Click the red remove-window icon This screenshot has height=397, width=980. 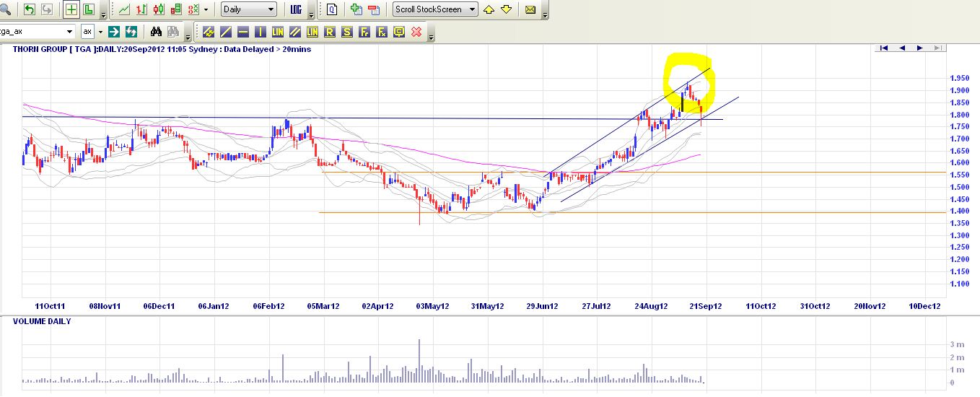point(374,9)
